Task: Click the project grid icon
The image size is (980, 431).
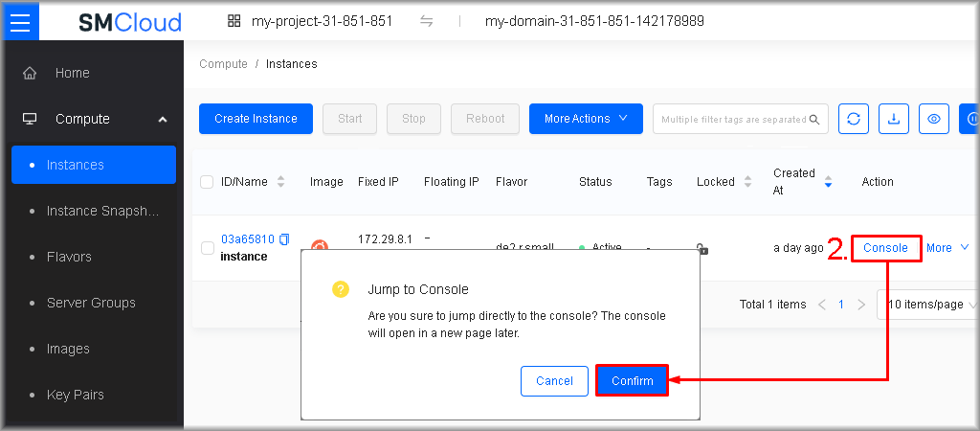Action: point(234,21)
